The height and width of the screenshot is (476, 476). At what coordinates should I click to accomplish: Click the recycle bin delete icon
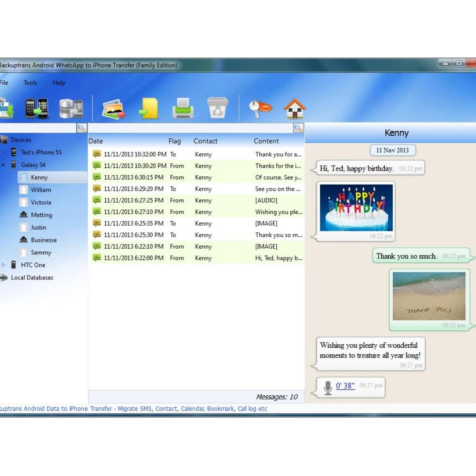pos(217,108)
